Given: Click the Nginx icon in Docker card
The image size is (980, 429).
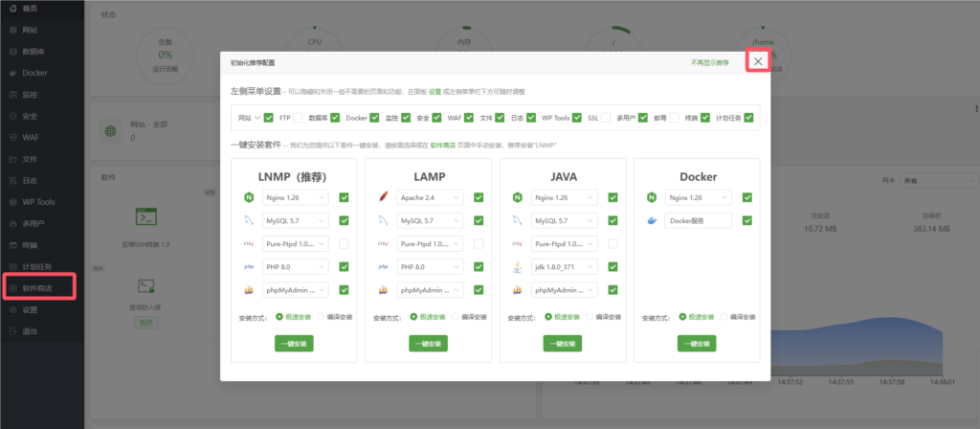Looking at the screenshot, I should [652, 197].
